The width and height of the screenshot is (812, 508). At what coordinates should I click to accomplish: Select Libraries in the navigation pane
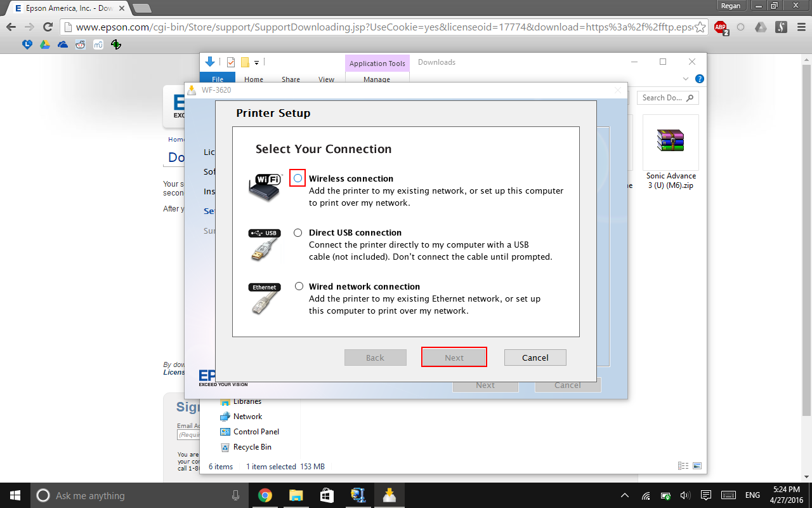247,401
